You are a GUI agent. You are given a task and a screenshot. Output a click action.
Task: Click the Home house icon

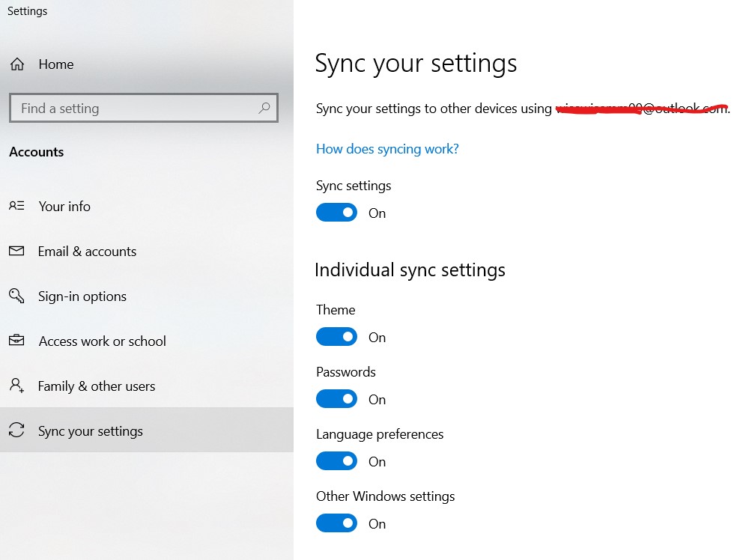coord(17,64)
